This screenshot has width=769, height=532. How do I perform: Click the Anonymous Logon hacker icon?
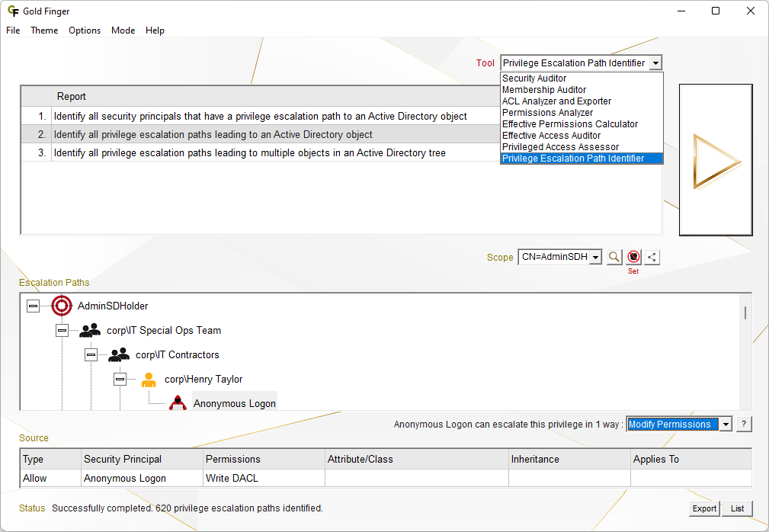click(178, 403)
